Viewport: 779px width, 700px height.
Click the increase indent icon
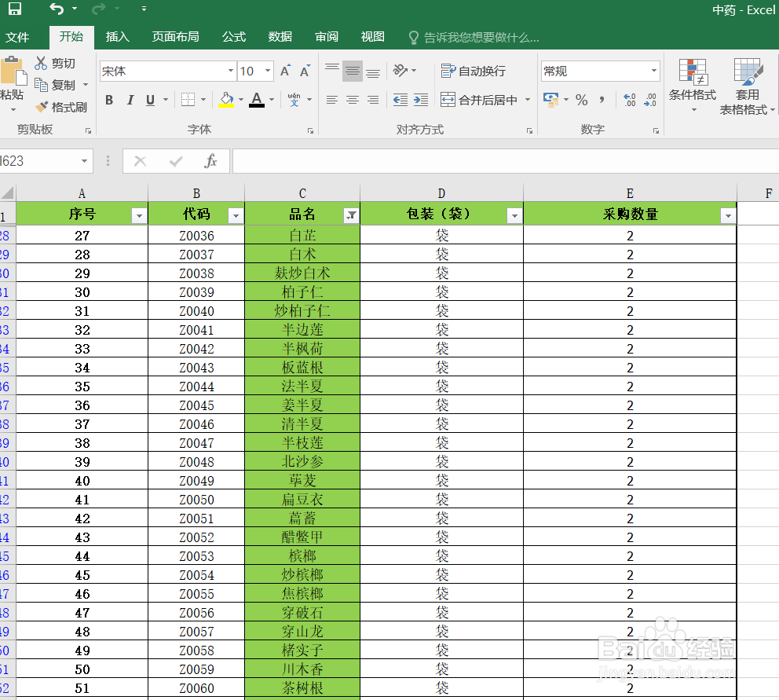(421, 100)
